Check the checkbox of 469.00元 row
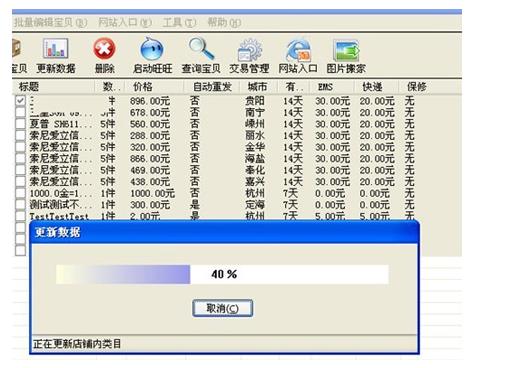Viewport: 515px width, 368px height. click(x=20, y=170)
